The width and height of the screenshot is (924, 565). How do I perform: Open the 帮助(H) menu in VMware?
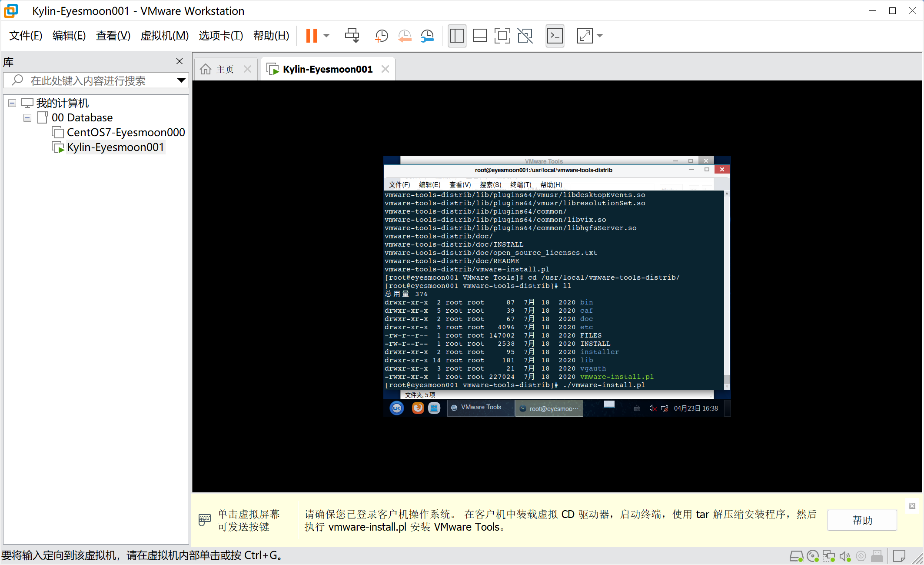(x=271, y=36)
